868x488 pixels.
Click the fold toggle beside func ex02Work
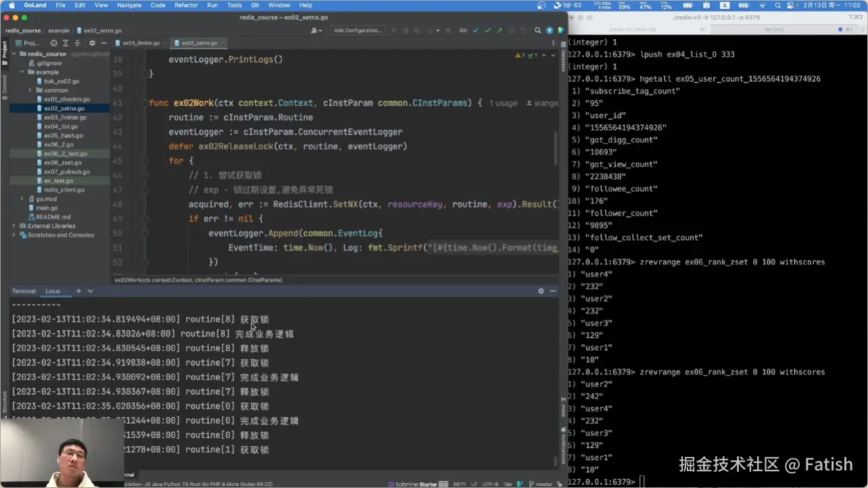pyautogui.click(x=145, y=103)
